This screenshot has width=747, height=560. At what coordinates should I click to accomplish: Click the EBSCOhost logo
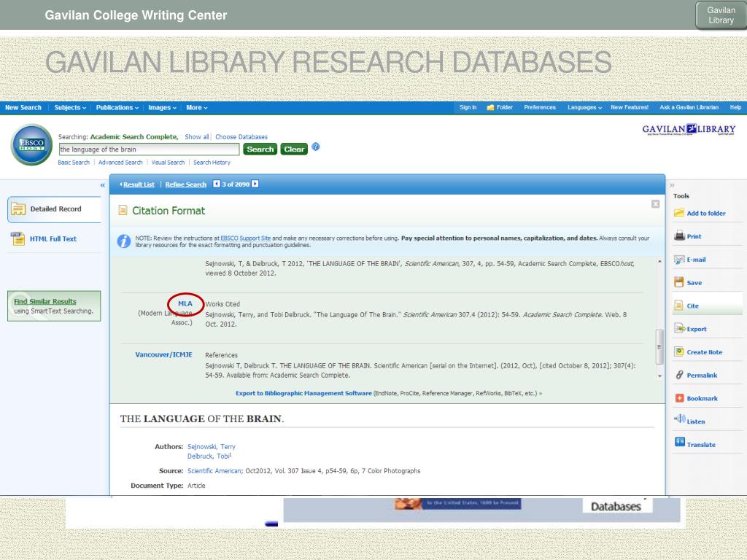point(31,145)
